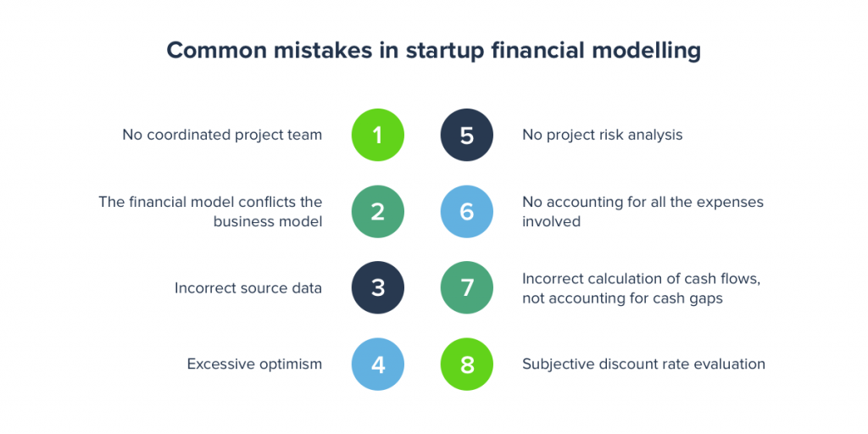Select 'The financial model conflicts the business model'
Viewport: 868px width, 434px height.
pyautogui.click(x=210, y=211)
